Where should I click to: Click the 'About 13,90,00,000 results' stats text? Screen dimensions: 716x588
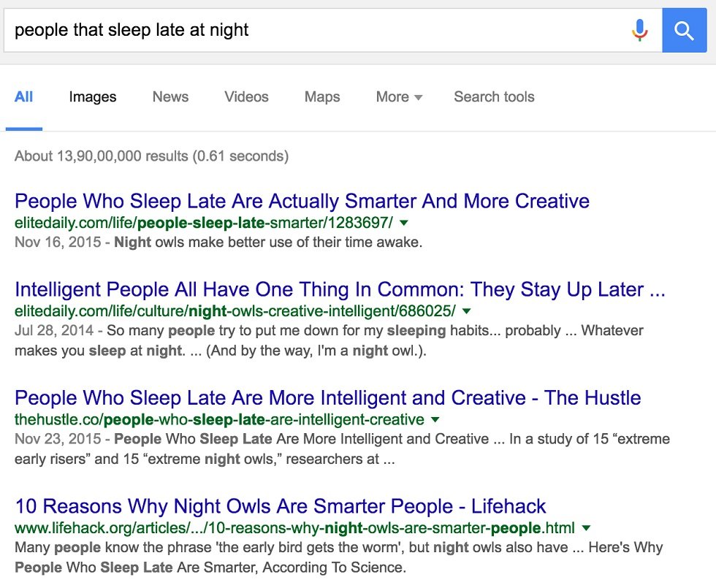pyautogui.click(x=152, y=156)
